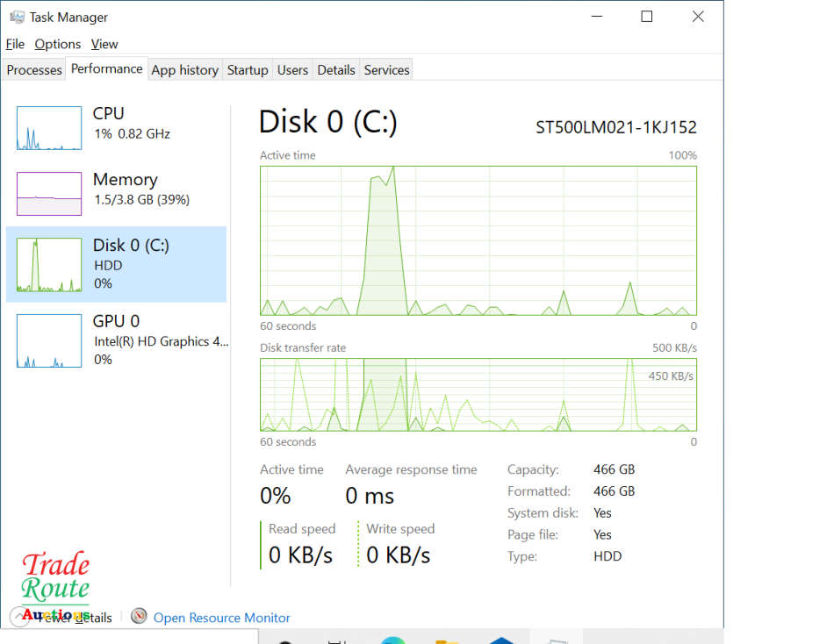Viewport: 834px width, 644px height.
Task: Open the View menu
Action: pyautogui.click(x=104, y=44)
